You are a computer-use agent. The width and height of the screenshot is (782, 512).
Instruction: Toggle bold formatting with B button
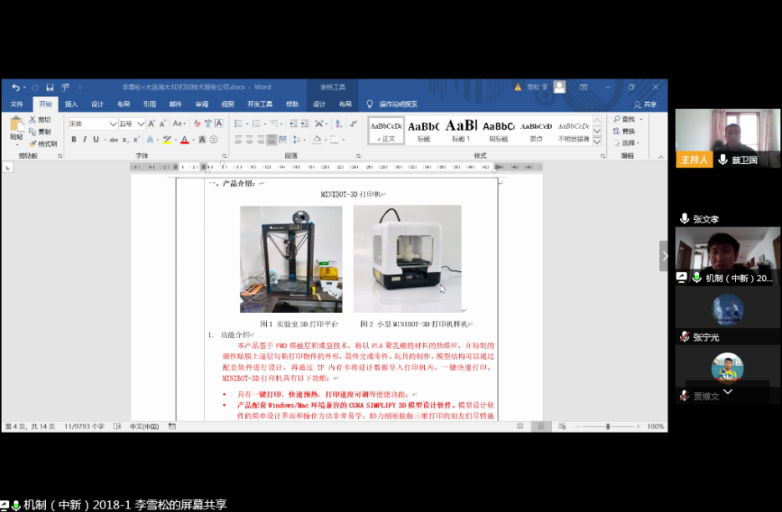click(74, 139)
